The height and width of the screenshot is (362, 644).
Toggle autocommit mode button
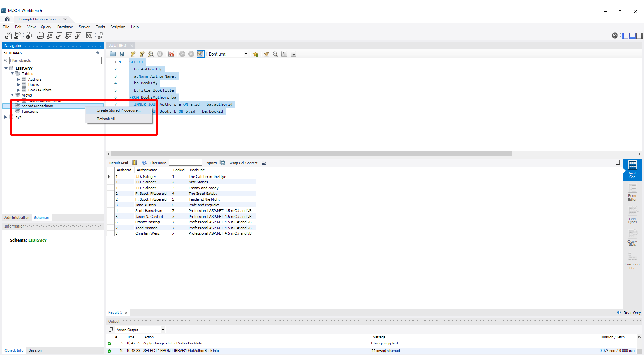tap(200, 54)
